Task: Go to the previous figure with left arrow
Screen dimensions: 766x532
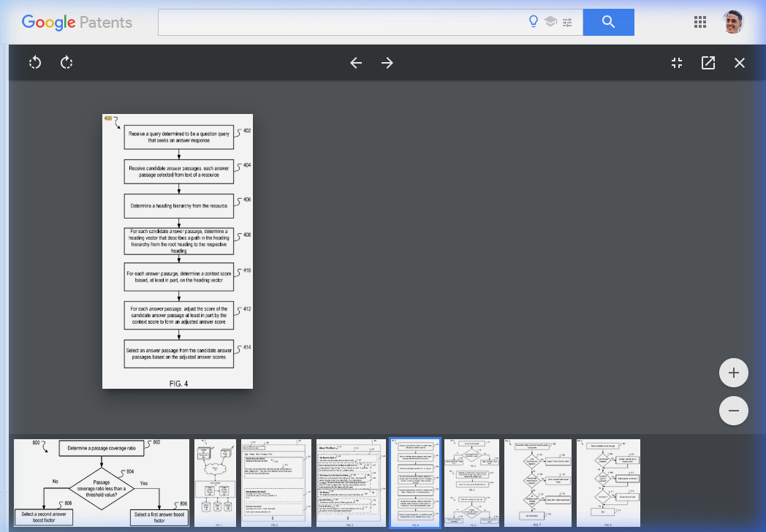Action: click(x=356, y=63)
